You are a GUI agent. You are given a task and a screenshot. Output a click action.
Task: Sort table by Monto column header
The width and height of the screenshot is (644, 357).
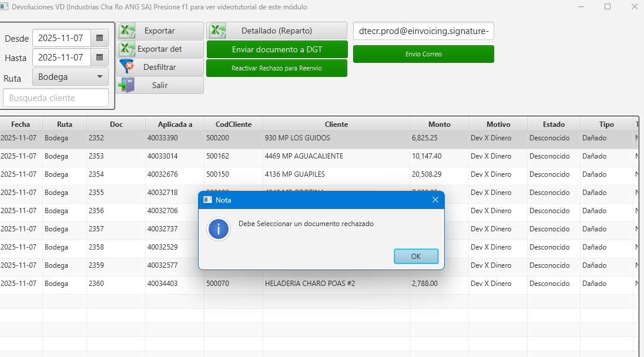(x=439, y=124)
